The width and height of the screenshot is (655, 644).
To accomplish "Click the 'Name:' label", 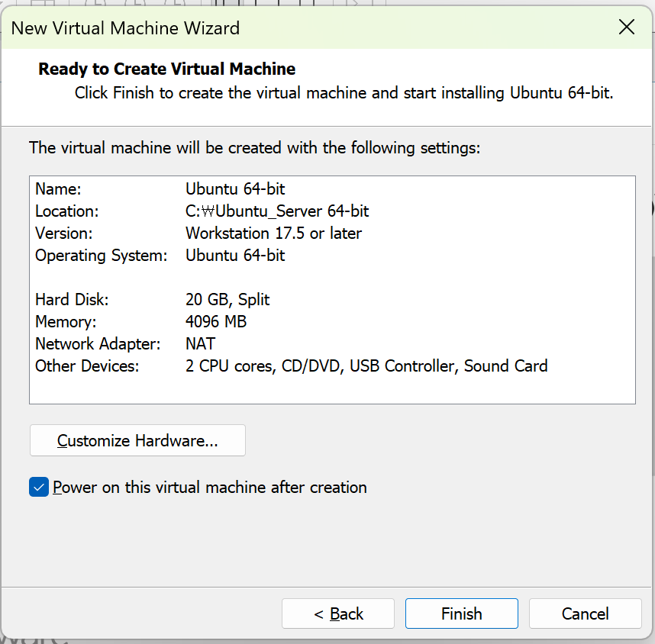I will [58, 188].
